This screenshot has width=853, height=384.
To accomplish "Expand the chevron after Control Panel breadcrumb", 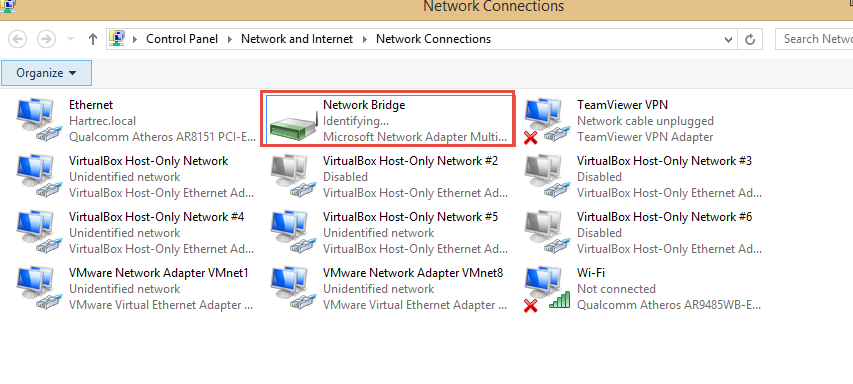I will (229, 39).
